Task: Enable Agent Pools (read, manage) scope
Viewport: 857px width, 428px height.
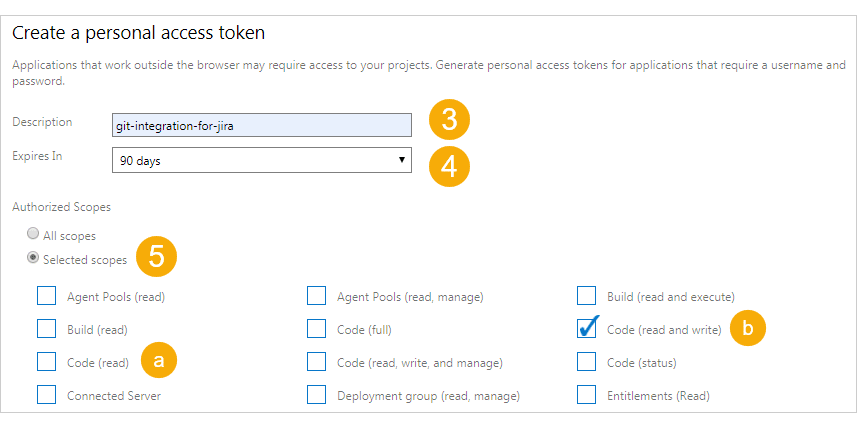Action: [x=316, y=296]
